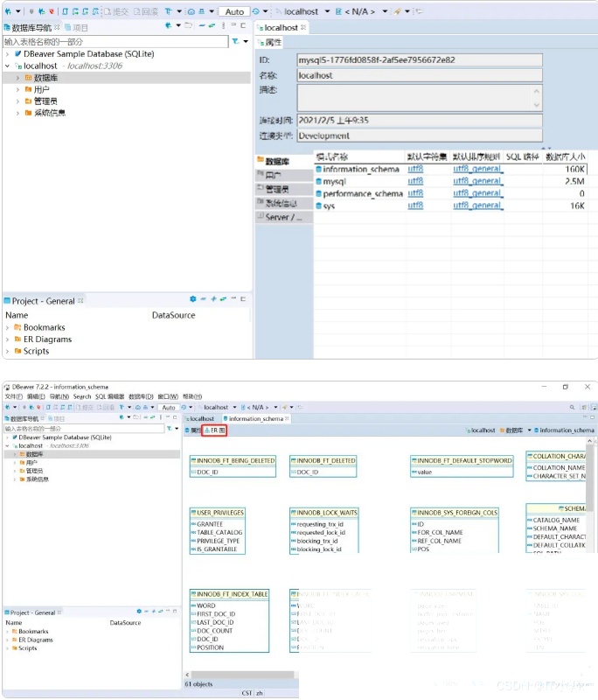This screenshot has height=700, width=598.
Task: Switch to 项目 tab in top window
Action: 76,28
